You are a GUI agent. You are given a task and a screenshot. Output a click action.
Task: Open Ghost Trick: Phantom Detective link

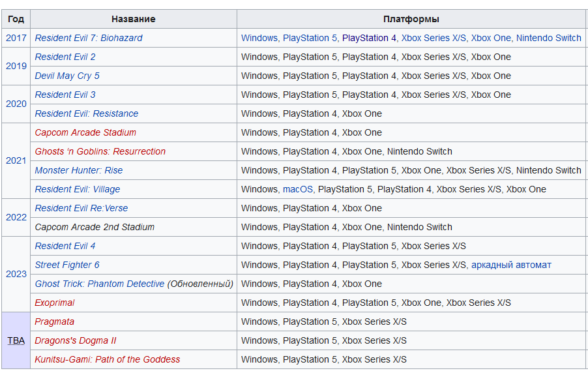[x=100, y=284]
